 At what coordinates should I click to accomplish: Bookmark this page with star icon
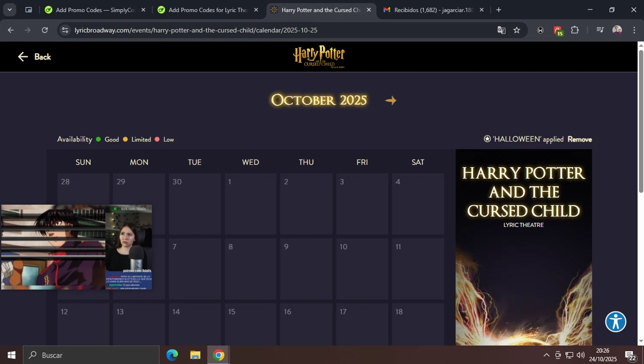[x=516, y=30]
